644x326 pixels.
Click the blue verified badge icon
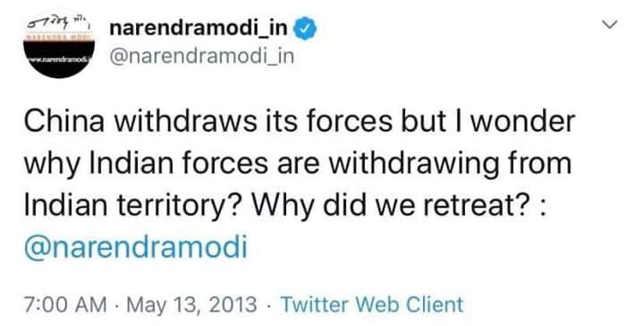(305, 29)
